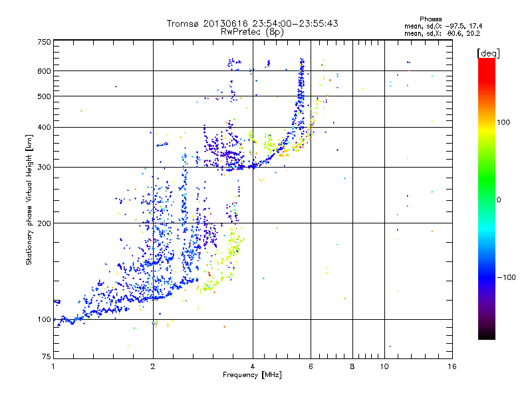Click colorbar tick label 100

[x=503, y=122]
